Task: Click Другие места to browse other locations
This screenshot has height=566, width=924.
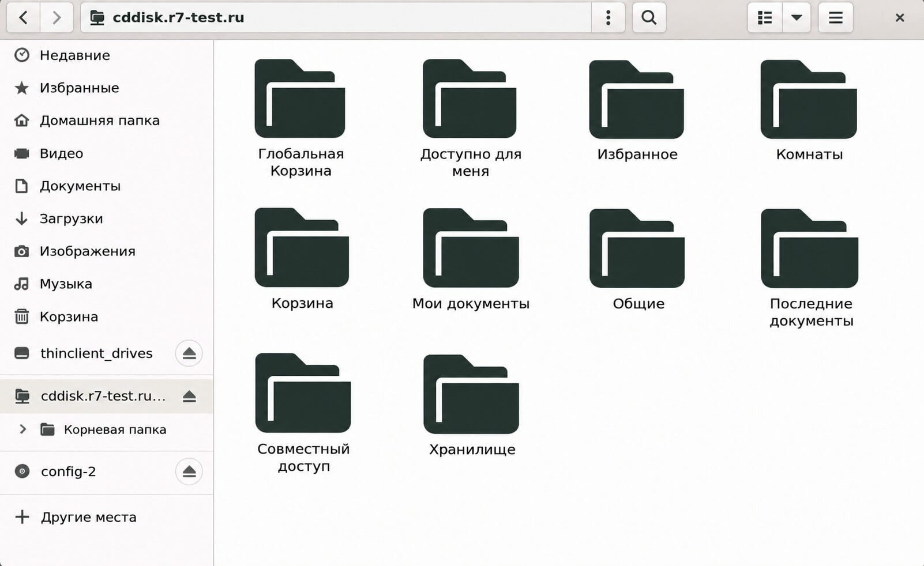Action: point(107,517)
